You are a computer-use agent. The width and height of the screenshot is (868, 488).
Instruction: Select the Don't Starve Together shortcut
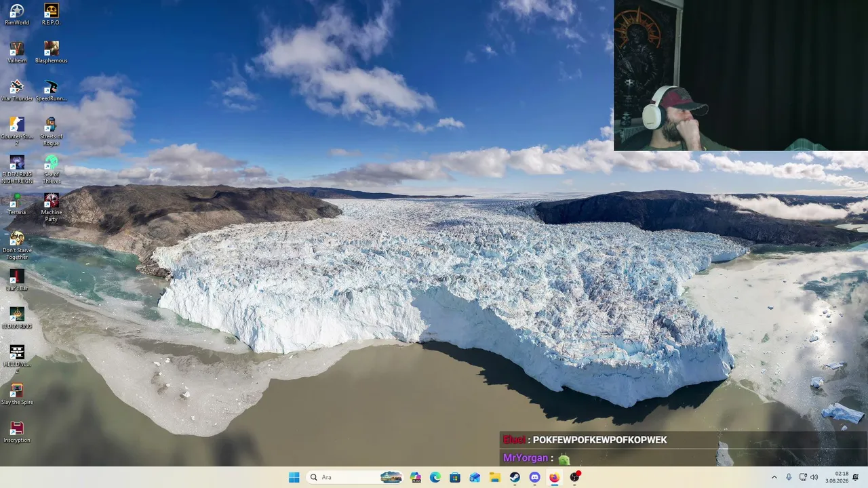pyautogui.click(x=17, y=245)
